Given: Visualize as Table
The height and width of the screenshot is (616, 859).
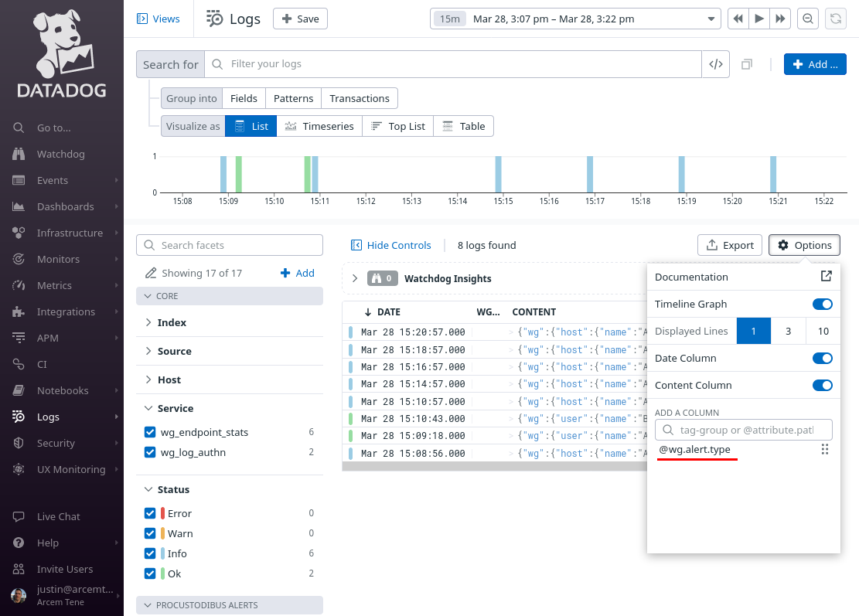Looking at the screenshot, I should click(463, 126).
